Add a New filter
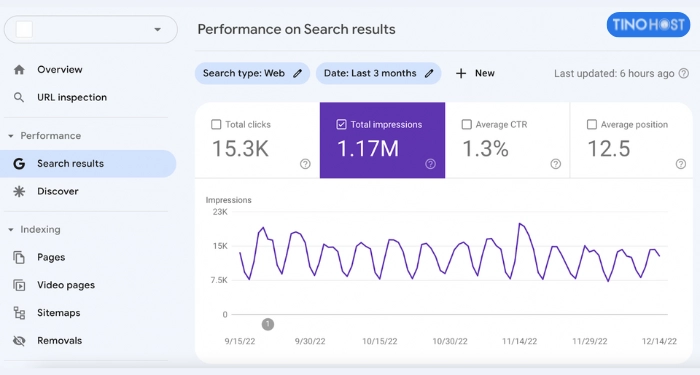The width and height of the screenshot is (700, 375). [475, 73]
